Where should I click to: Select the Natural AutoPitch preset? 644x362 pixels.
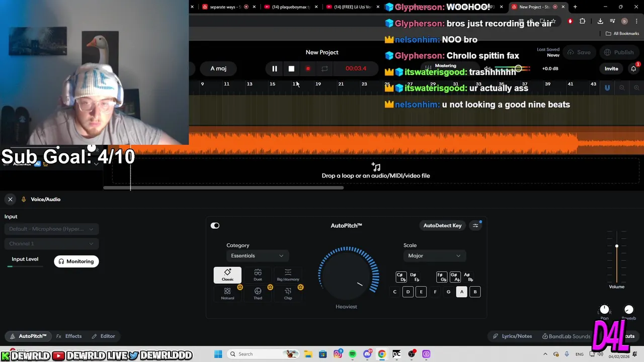[x=227, y=294]
